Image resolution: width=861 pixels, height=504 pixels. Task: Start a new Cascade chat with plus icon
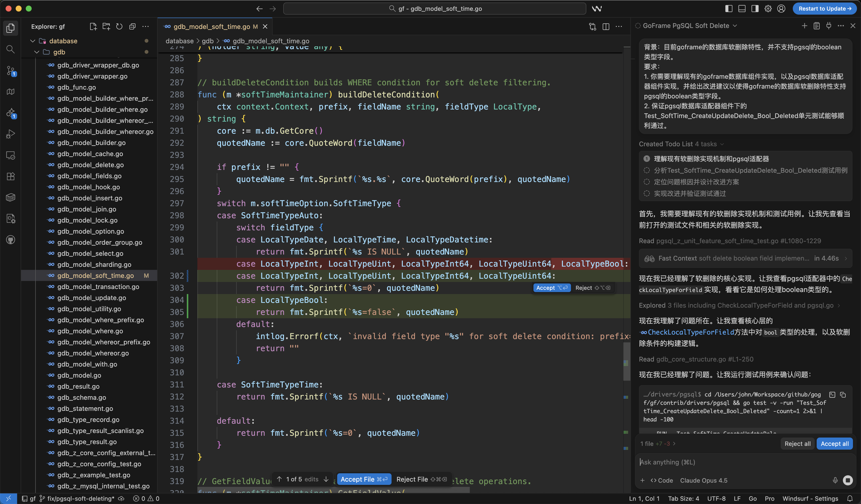[804, 26]
